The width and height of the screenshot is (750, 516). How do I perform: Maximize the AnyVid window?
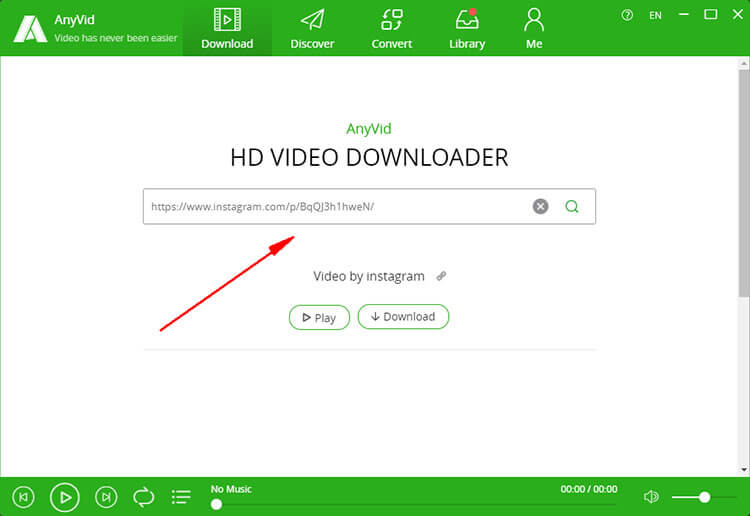point(710,15)
